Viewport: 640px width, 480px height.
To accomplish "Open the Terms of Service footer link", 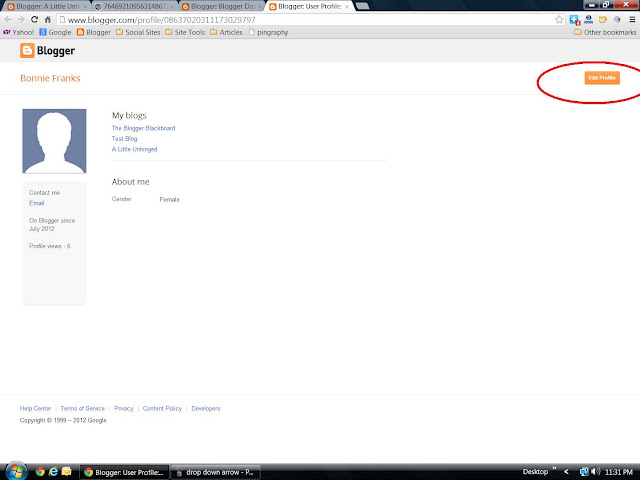I will click(x=82, y=408).
